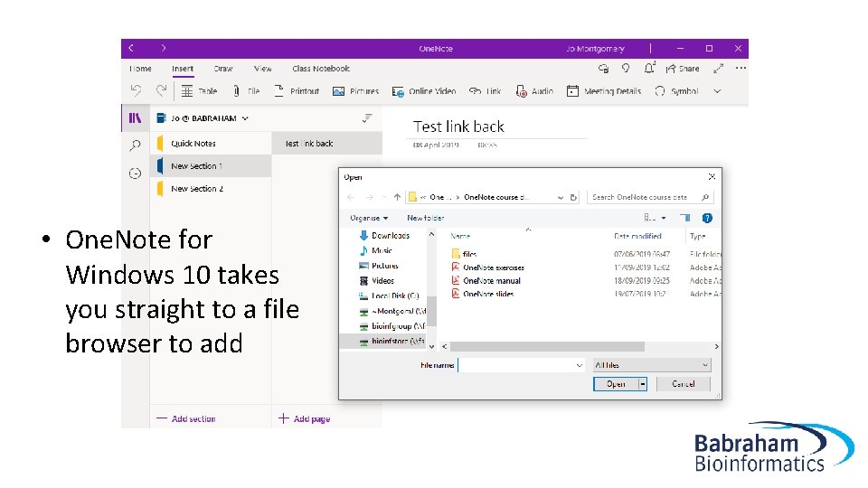This screenshot has height=488, width=868.
Task: Select New Section 2
Action: point(211,189)
